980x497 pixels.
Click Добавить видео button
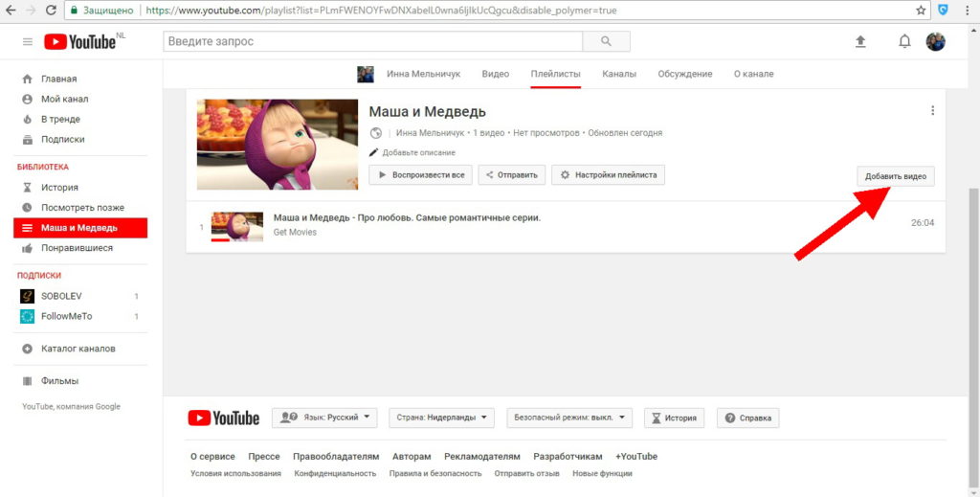(896, 177)
